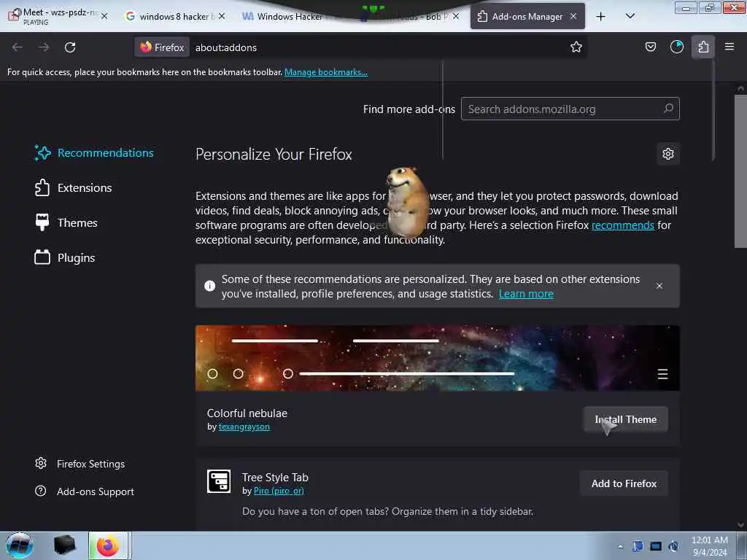Open the Windows Start orb
The height and width of the screenshot is (560, 747).
(20, 545)
